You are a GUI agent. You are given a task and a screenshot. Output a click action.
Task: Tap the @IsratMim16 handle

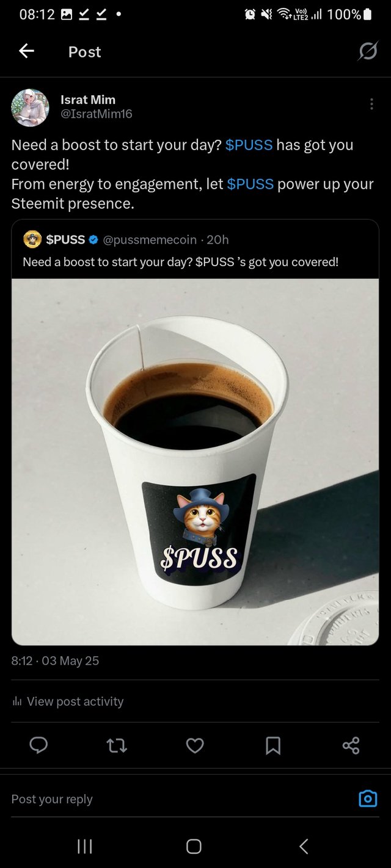coord(97,114)
